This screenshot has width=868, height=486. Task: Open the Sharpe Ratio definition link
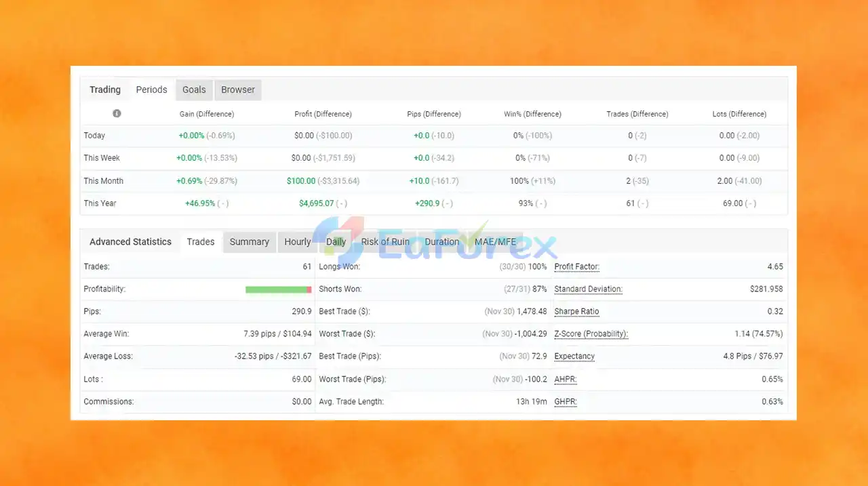(x=577, y=311)
